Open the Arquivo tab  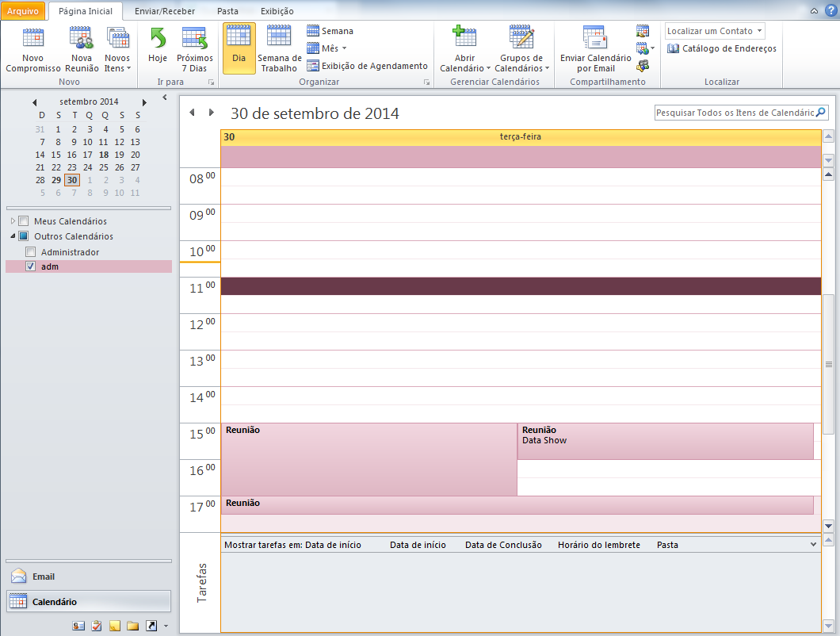[23, 11]
